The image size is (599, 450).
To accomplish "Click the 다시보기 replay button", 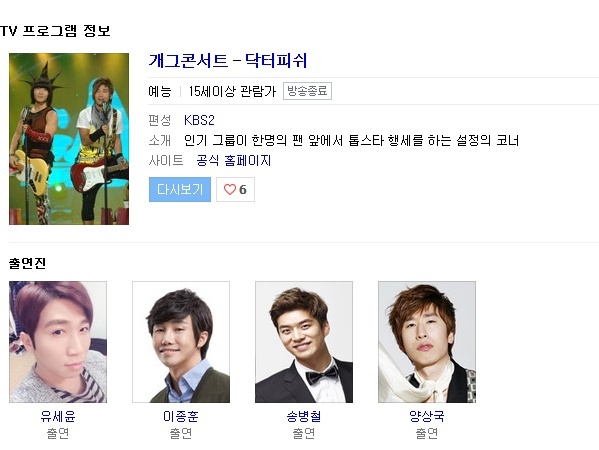I will 180,189.
